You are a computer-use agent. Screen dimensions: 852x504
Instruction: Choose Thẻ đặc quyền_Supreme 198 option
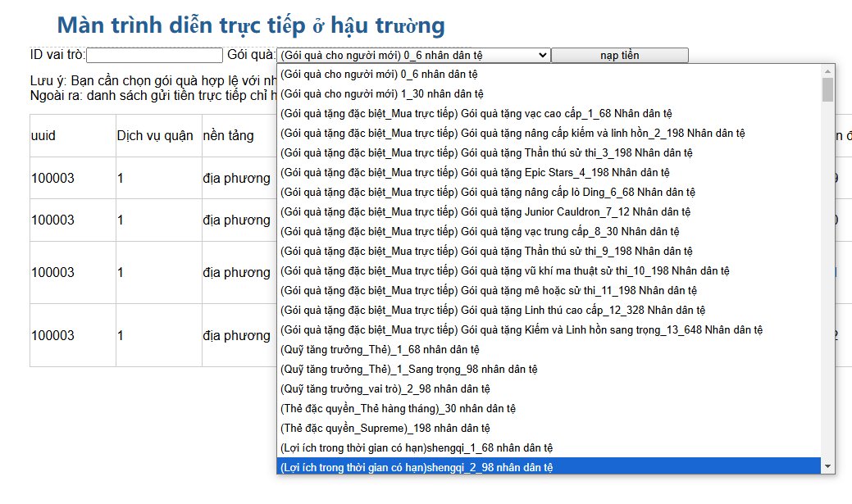385,428
